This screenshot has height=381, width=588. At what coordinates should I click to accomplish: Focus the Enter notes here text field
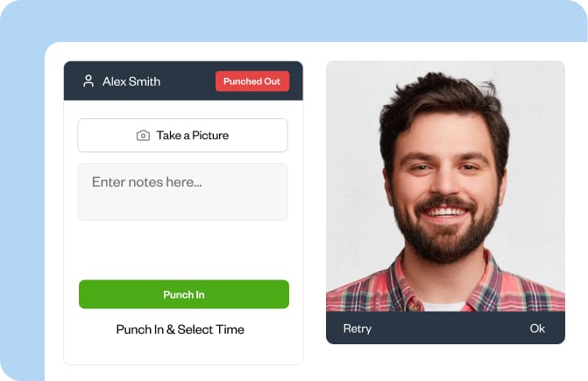pyautogui.click(x=182, y=192)
